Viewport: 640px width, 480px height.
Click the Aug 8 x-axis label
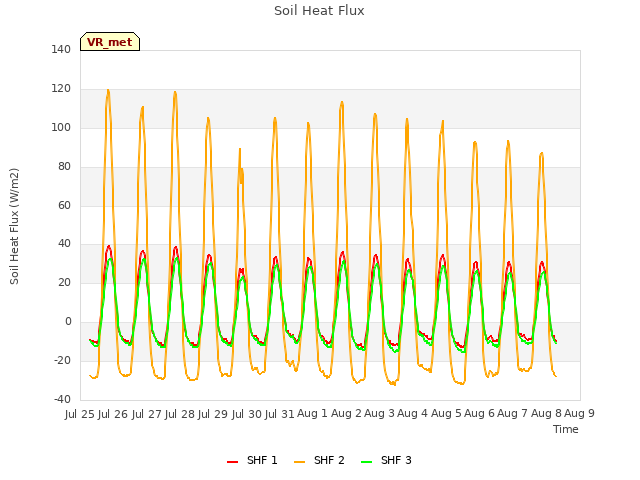point(546,413)
